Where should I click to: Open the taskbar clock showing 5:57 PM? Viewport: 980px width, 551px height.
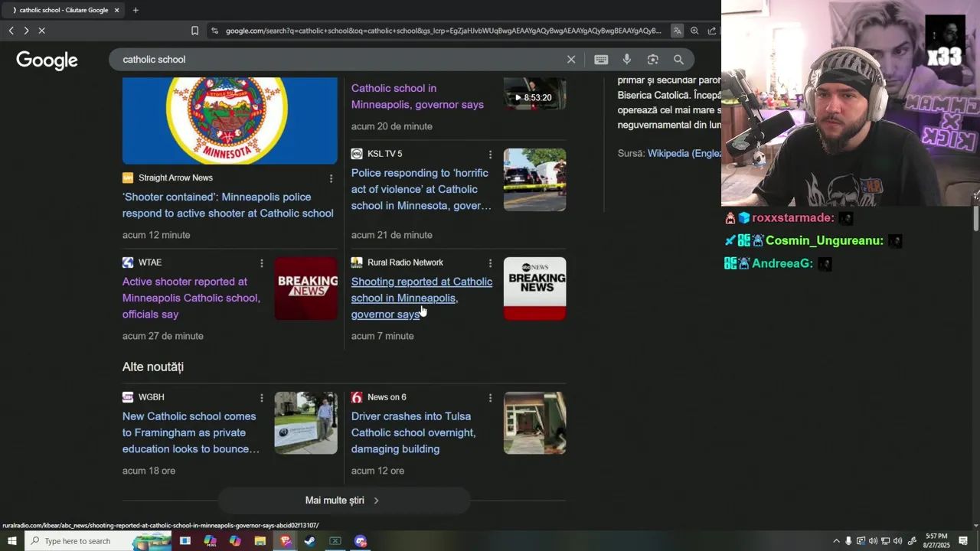(936, 541)
